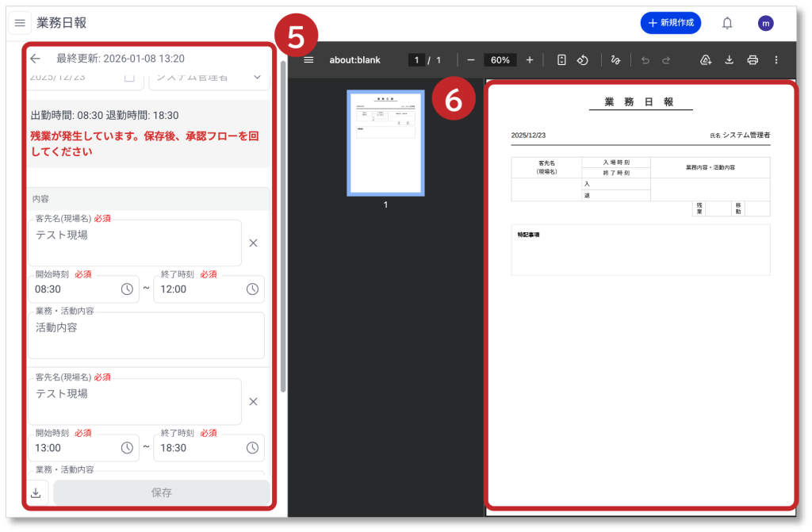Open time picker for 18:30 end time
812x532 pixels.
pos(252,448)
